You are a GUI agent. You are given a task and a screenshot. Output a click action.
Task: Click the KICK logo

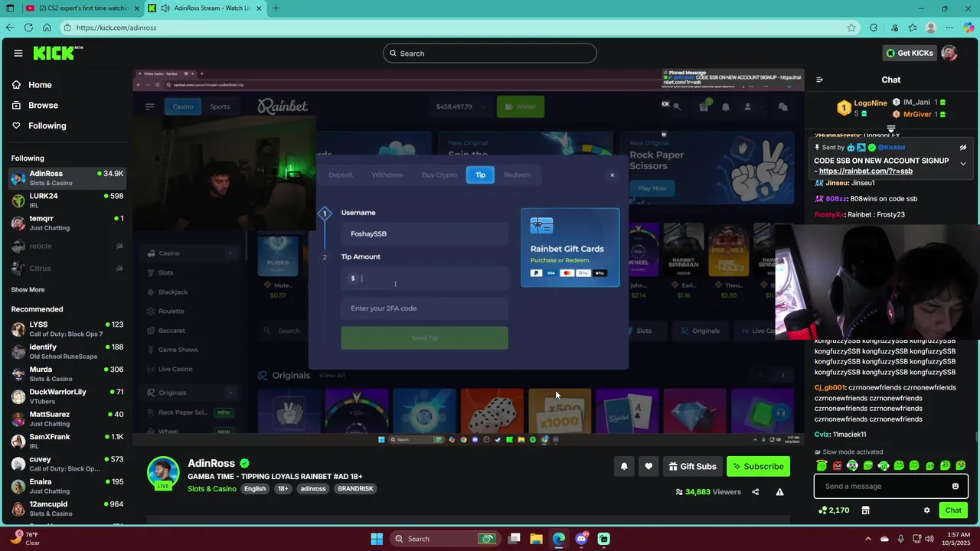tap(57, 53)
